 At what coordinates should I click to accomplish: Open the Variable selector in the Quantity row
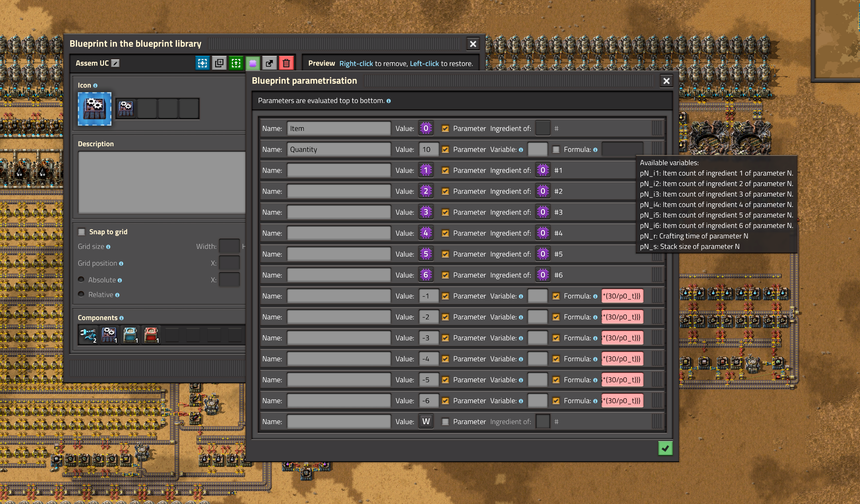coord(537,149)
